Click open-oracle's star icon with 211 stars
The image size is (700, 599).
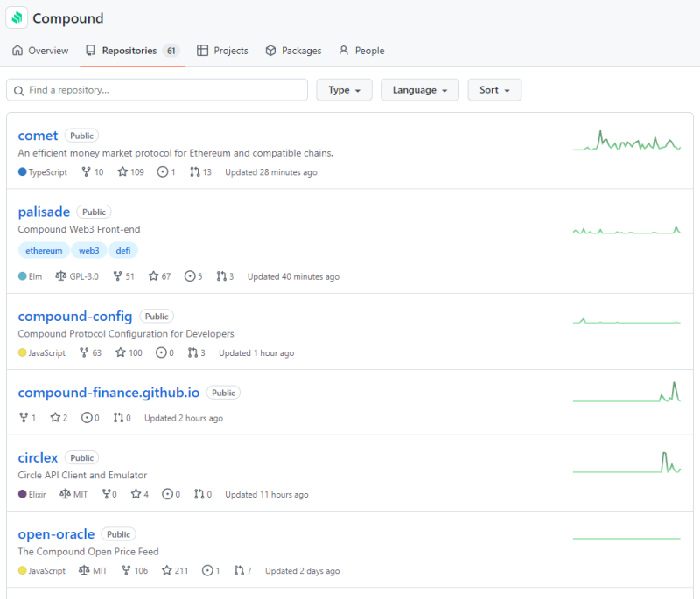click(167, 570)
